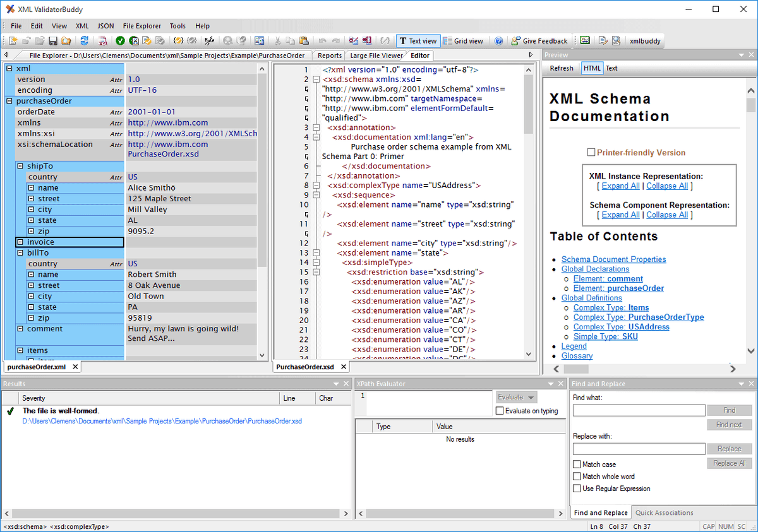Switch to Grid view
Viewport: 758px width, 532px height.
coord(462,41)
